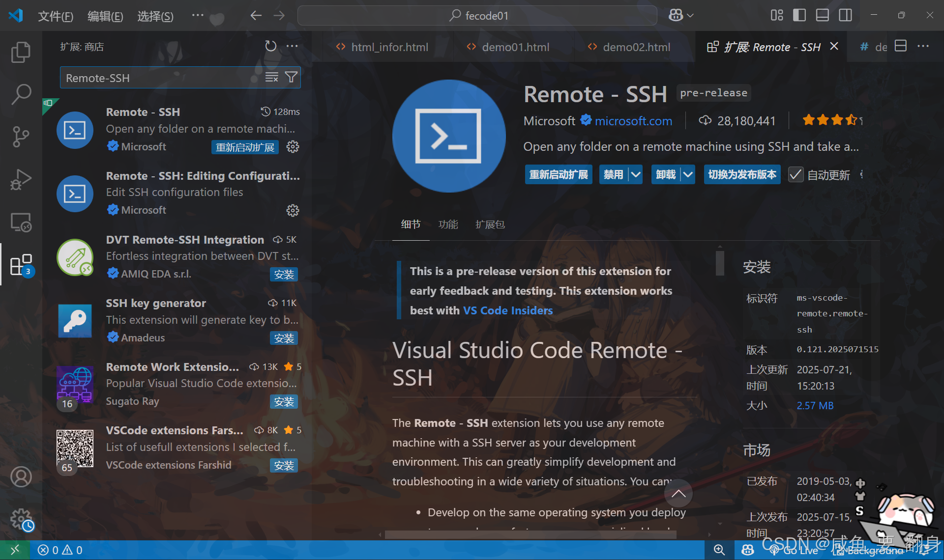Filter extensions with the funnel icon
The image size is (944, 560).
[x=291, y=78]
